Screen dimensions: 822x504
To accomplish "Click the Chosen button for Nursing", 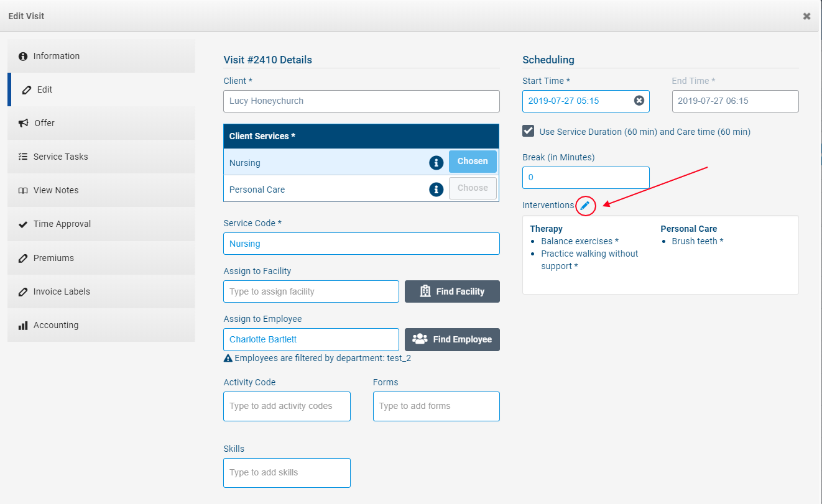I will pyautogui.click(x=473, y=162).
